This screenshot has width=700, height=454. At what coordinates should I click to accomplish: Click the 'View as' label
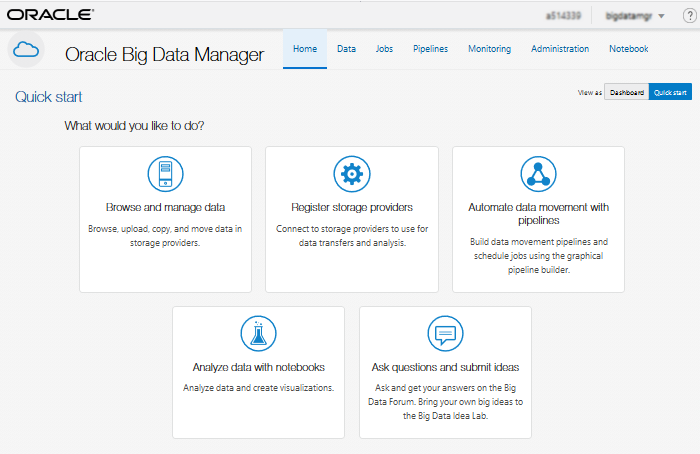pyautogui.click(x=590, y=92)
